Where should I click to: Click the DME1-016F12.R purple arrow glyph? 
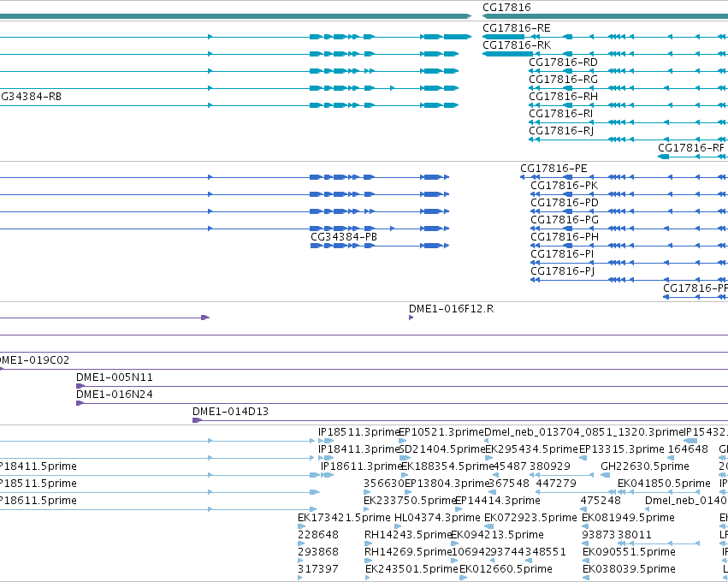[x=411, y=318]
